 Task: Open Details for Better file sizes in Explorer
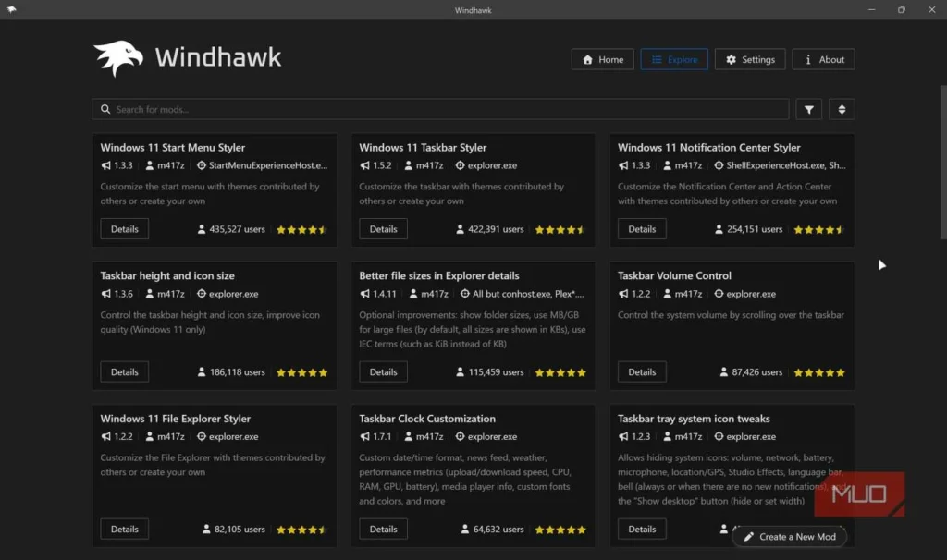pyautogui.click(x=383, y=371)
